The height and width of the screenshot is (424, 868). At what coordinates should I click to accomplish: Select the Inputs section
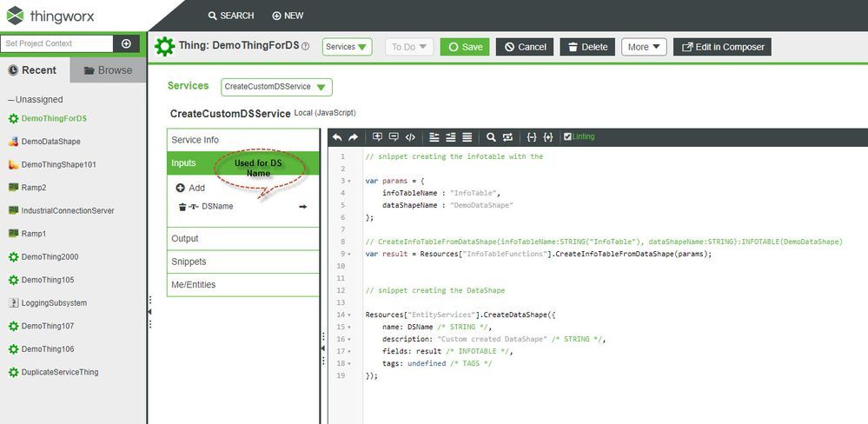pos(243,163)
